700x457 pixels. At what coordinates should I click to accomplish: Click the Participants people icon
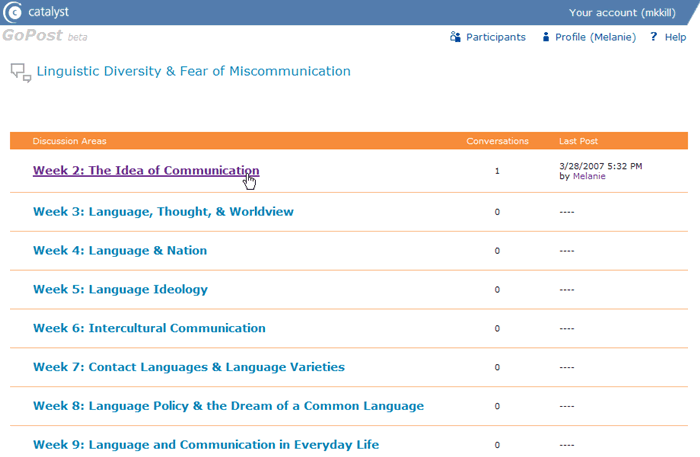[x=456, y=37]
